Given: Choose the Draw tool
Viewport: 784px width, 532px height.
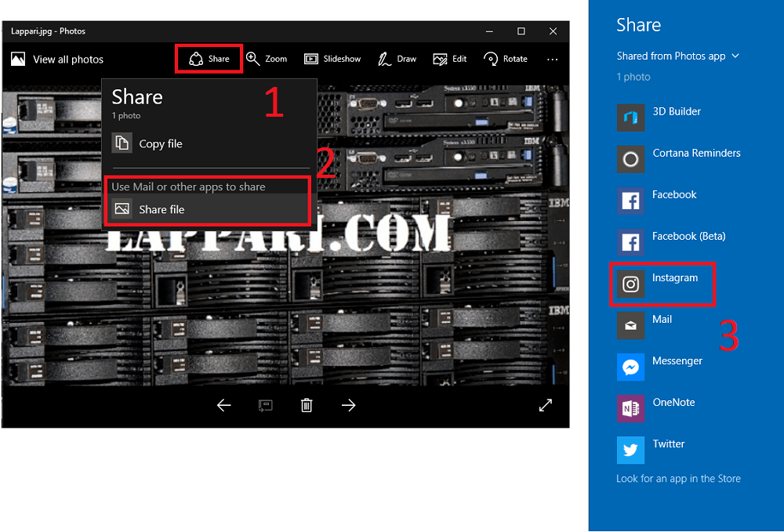Looking at the screenshot, I should coord(397,59).
